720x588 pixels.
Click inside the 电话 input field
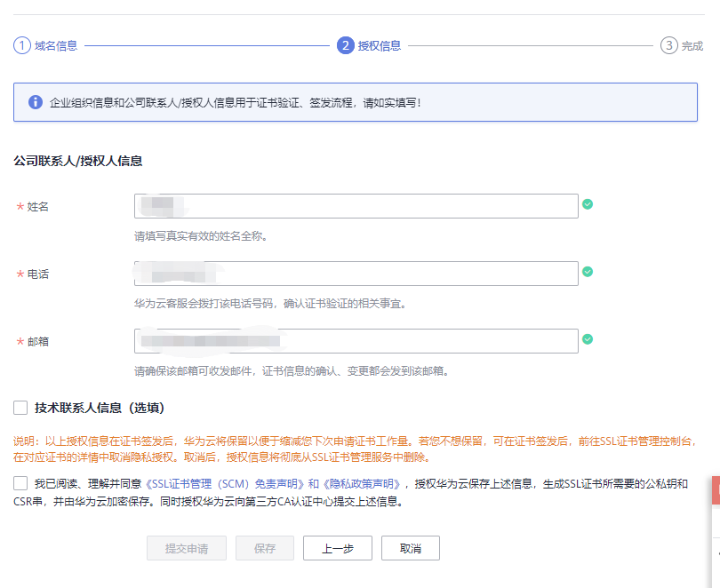[356, 274]
